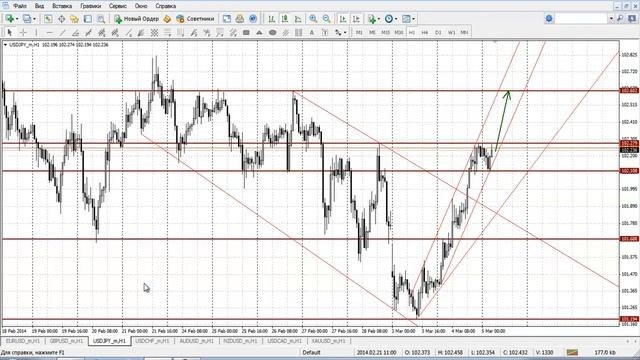This screenshot has height=360, width=640.
Task: Open the search box dropdown arrow
Action: click(611, 19)
